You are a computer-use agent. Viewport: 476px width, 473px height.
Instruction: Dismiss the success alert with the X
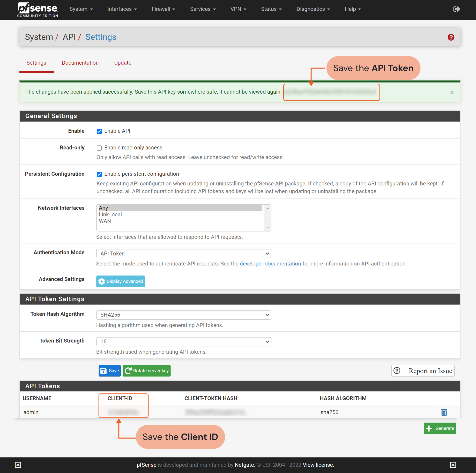coord(452,92)
